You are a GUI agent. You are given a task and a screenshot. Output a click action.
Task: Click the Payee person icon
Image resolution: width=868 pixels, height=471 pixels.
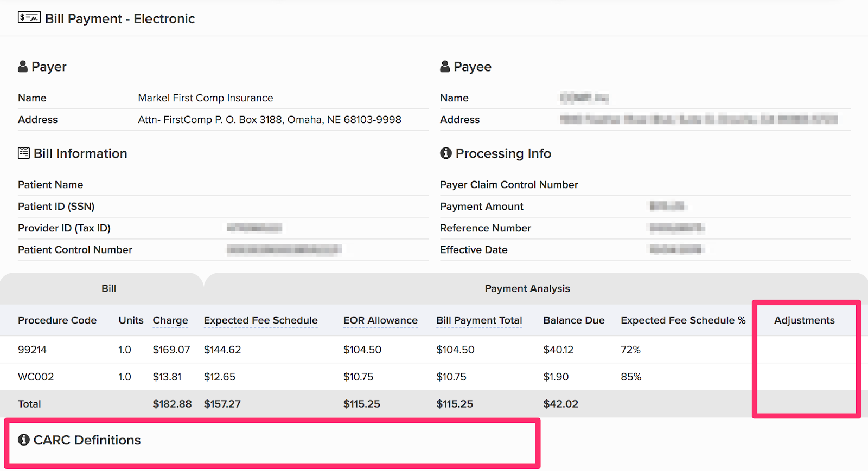(x=445, y=67)
